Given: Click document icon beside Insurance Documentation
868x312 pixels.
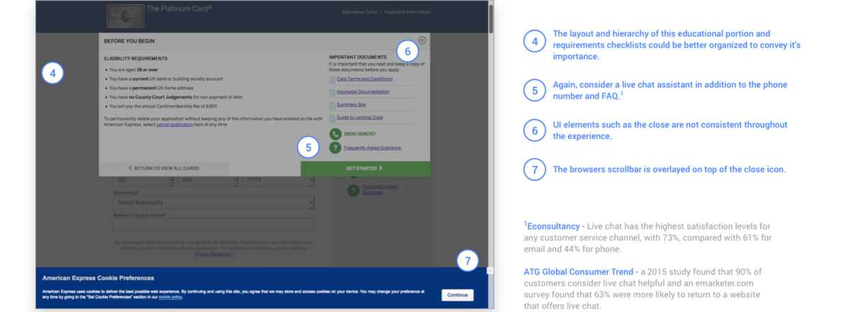Looking at the screenshot, I should point(332,91).
